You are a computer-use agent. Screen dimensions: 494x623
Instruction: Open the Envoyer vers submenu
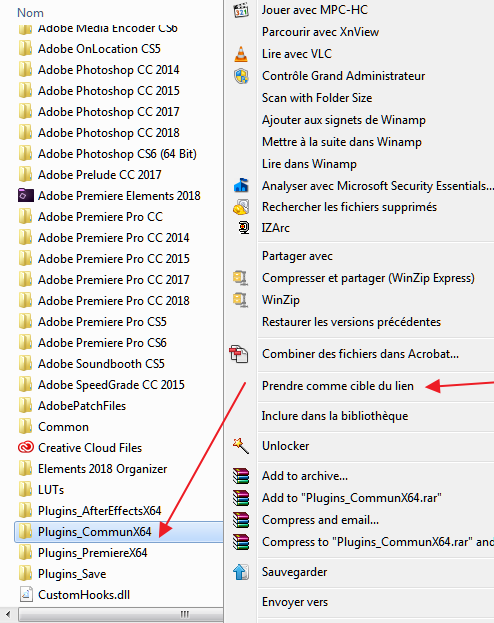pos(294,602)
